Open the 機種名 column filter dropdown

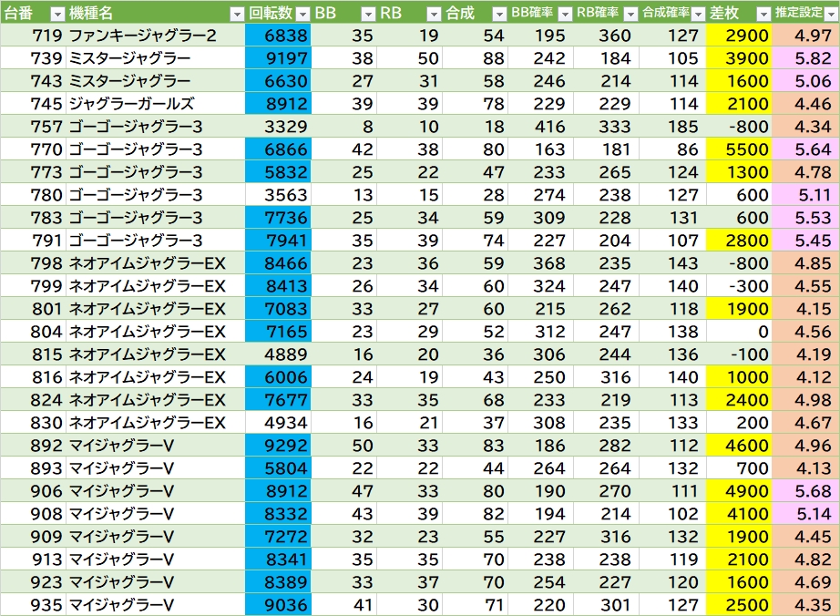coord(238,14)
